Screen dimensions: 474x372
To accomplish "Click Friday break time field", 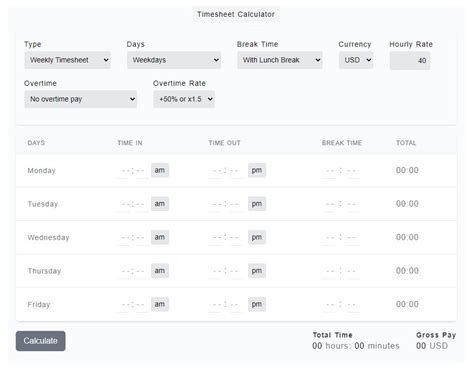I will click(341, 305).
